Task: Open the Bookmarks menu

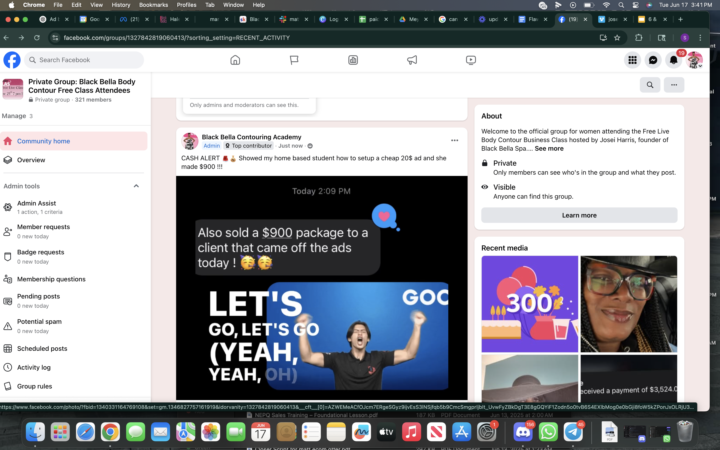Action: click(153, 5)
